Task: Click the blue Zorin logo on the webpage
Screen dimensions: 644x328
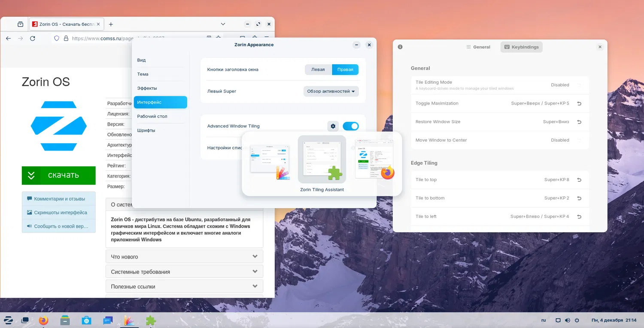Action: [59, 126]
